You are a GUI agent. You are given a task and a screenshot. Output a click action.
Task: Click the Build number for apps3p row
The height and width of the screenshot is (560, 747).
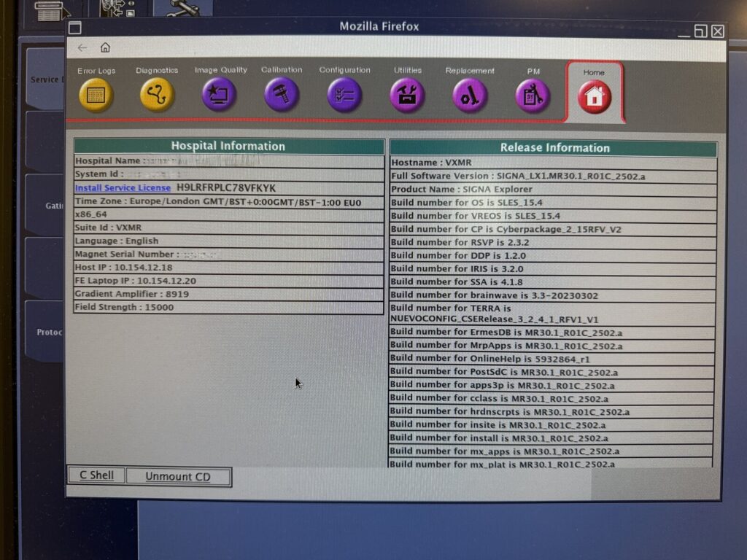552,386
